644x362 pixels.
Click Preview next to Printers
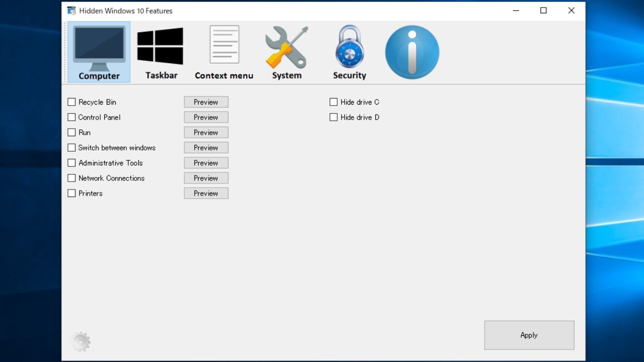pyautogui.click(x=206, y=193)
